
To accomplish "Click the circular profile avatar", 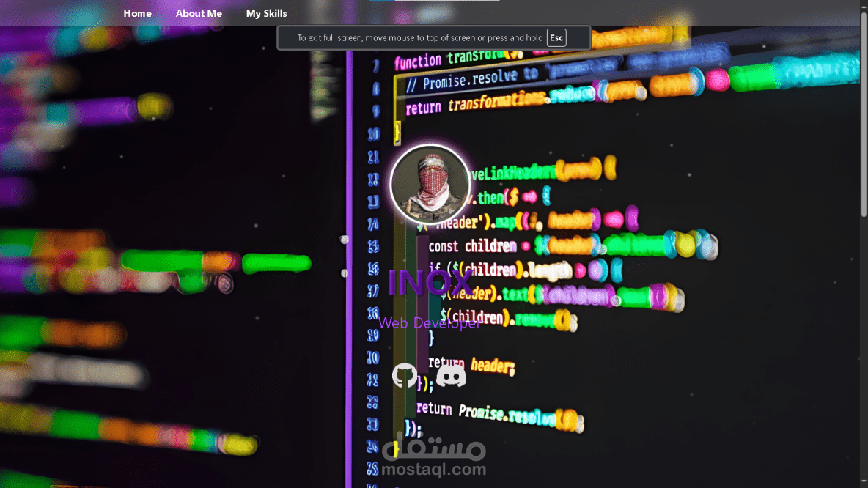I will click(x=430, y=184).
